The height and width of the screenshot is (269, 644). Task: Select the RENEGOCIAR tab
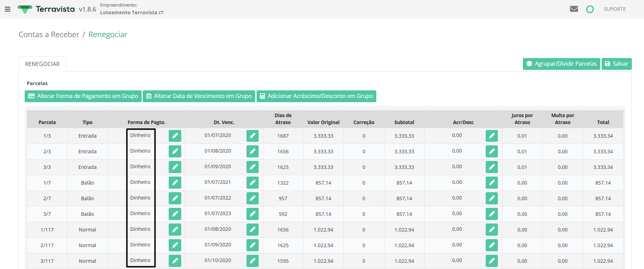coord(42,64)
